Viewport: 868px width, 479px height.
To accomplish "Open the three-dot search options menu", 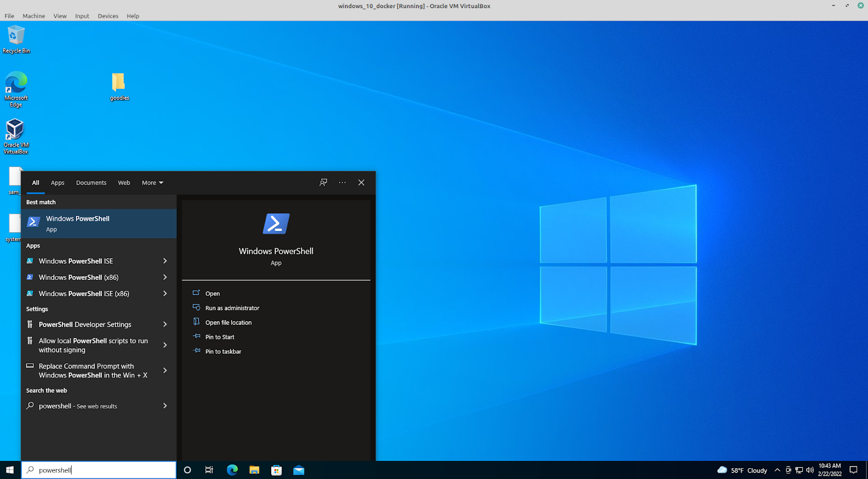I will coord(342,182).
